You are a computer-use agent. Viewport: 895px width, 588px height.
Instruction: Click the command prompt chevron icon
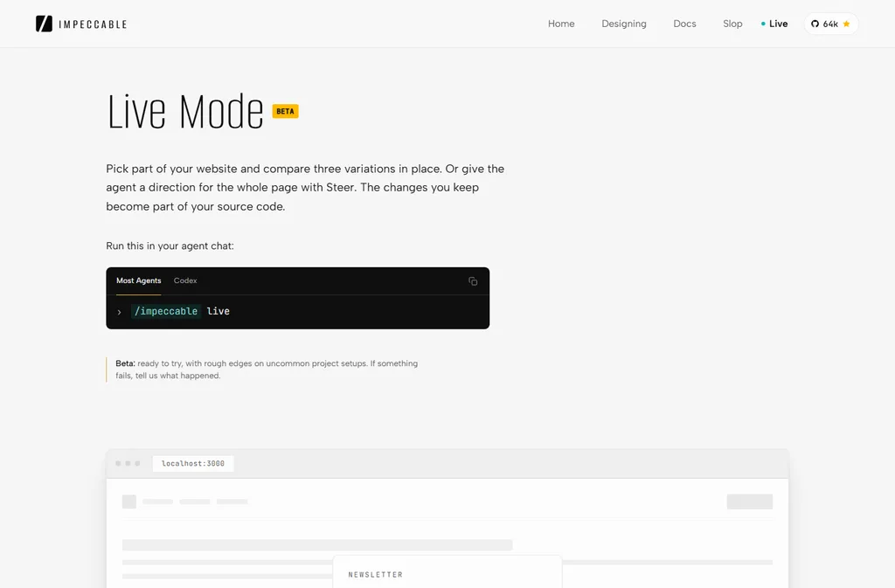tap(119, 312)
